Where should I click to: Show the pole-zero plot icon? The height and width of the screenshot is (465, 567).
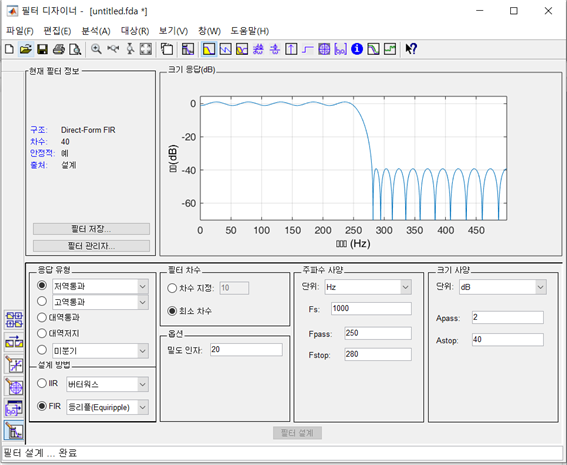click(x=324, y=49)
